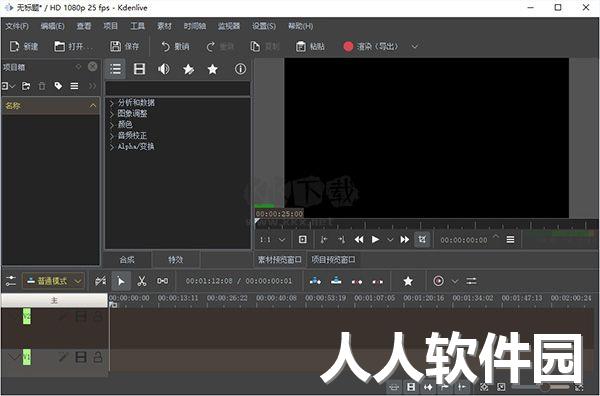Fast forward monitor playback
The height and width of the screenshot is (396, 600).
pyautogui.click(x=404, y=240)
